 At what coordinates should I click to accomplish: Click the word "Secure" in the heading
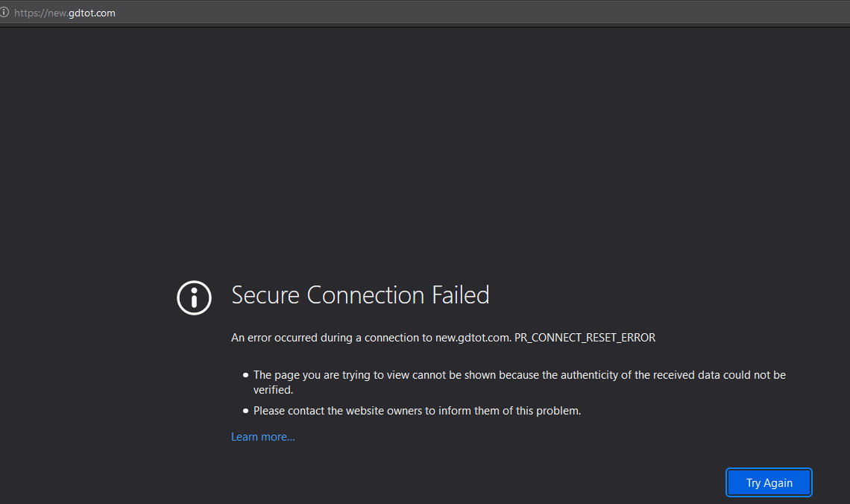coord(266,295)
